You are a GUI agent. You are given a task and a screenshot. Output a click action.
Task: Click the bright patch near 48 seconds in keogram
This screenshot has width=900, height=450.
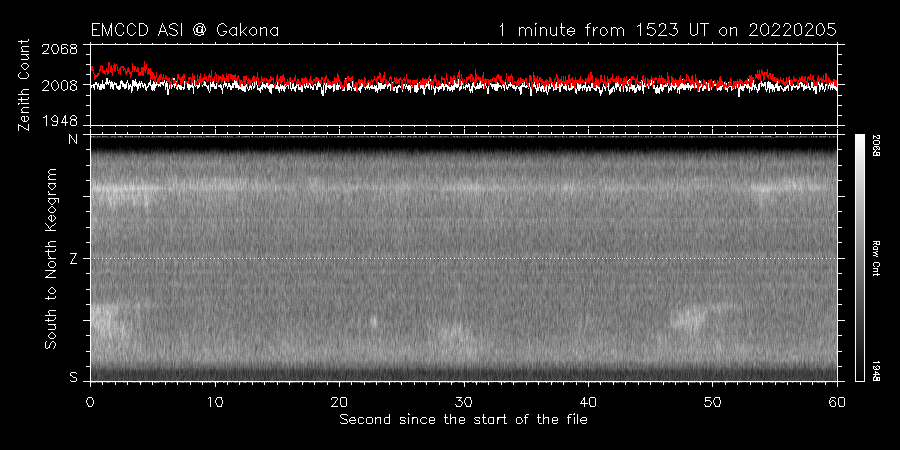point(688,317)
